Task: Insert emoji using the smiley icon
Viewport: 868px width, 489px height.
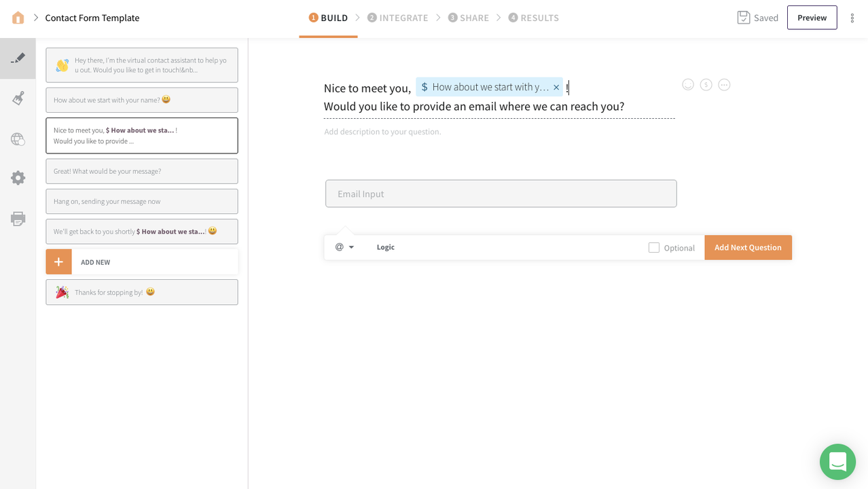Action: pyautogui.click(x=688, y=85)
